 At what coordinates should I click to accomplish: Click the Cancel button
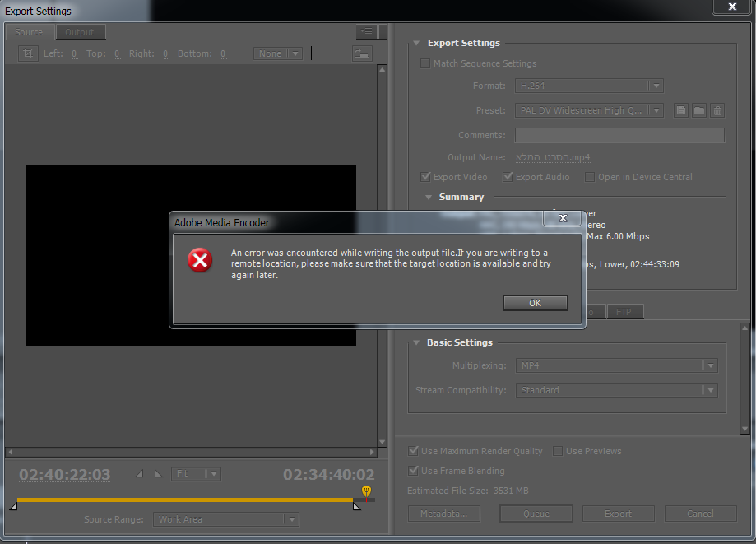pyautogui.click(x=700, y=514)
